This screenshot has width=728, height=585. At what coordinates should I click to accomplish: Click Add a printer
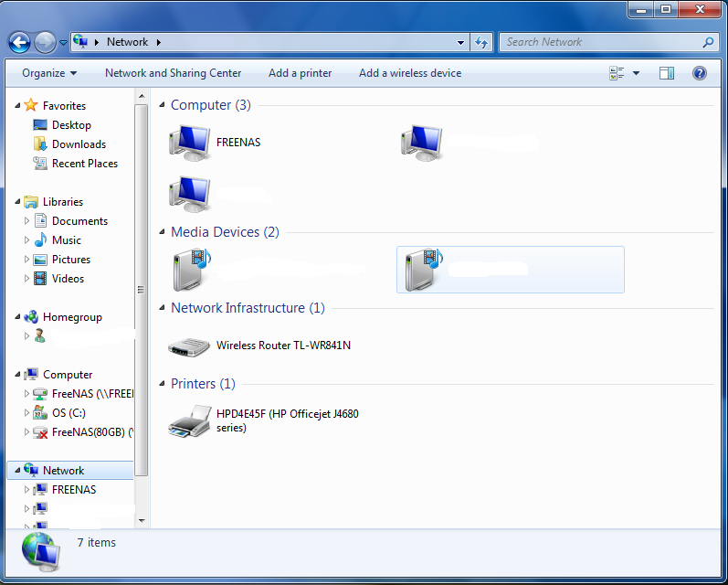(x=300, y=73)
